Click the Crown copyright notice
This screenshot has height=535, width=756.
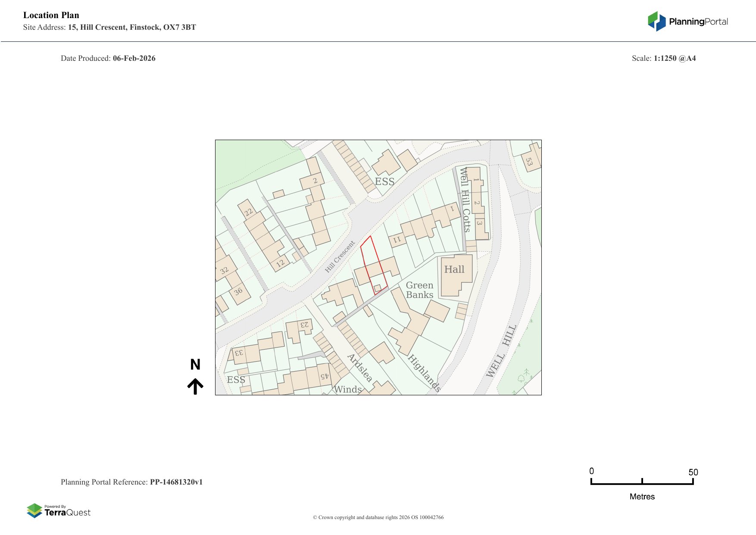(x=378, y=517)
